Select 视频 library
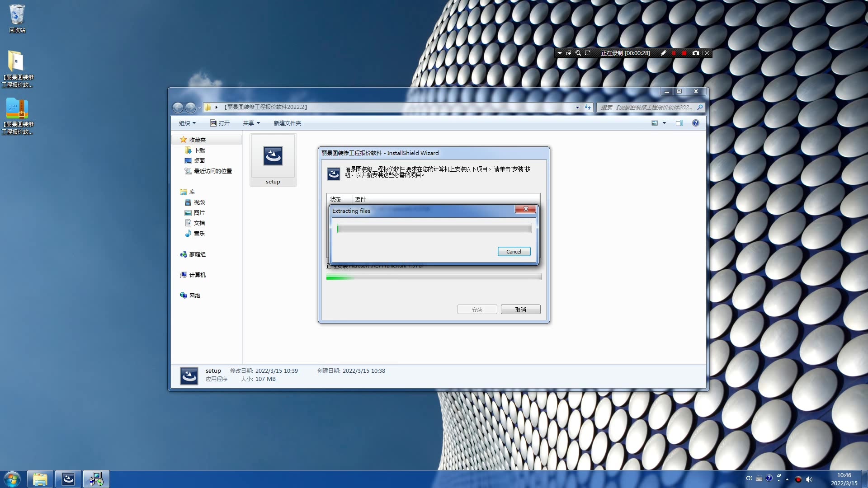Viewport: 868px width, 488px height. coord(199,202)
